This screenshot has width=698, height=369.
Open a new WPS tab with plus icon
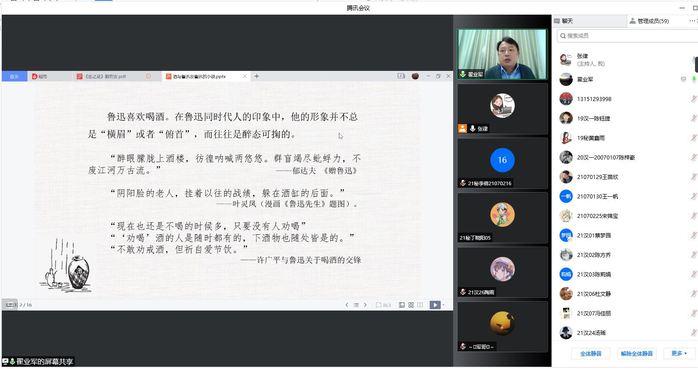pos(256,76)
